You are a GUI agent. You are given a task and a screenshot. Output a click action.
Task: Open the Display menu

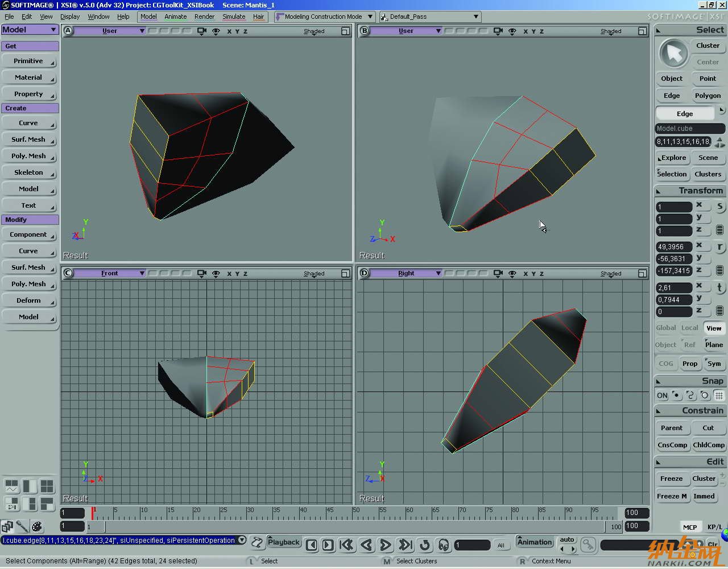click(70, 17)
